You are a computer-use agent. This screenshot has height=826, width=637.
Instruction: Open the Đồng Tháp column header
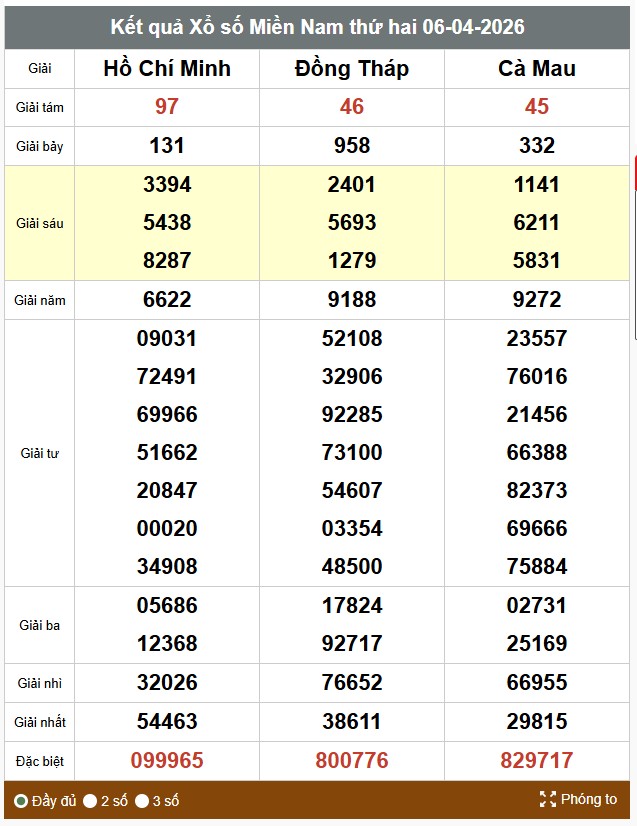[x=352, y=68]
